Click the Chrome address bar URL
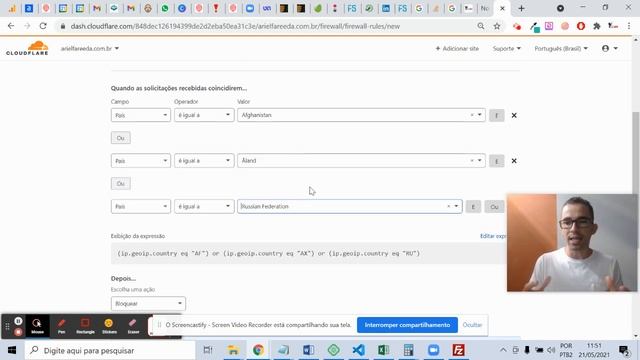Viewport: 640px width, 360px height. click(235, 26)
